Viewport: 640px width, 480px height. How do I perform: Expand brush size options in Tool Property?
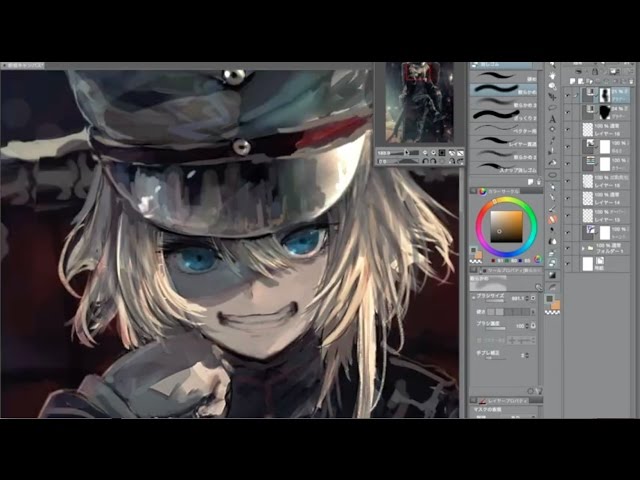(473, 298)
